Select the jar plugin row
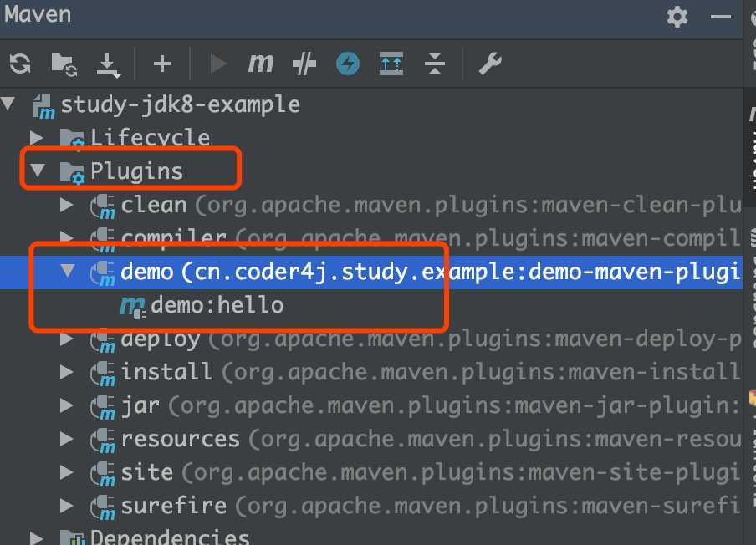The height and width of the screenshot is (545, 756). pyautogui.click(x=371, y=405)
